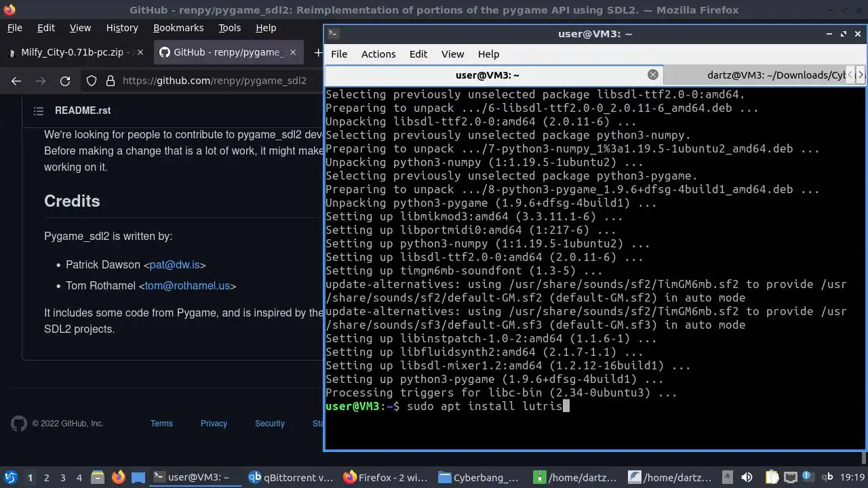Email link tom@rothamel.us
The width and height of the screenshot is (868, 488).
(x=187, y=286)
